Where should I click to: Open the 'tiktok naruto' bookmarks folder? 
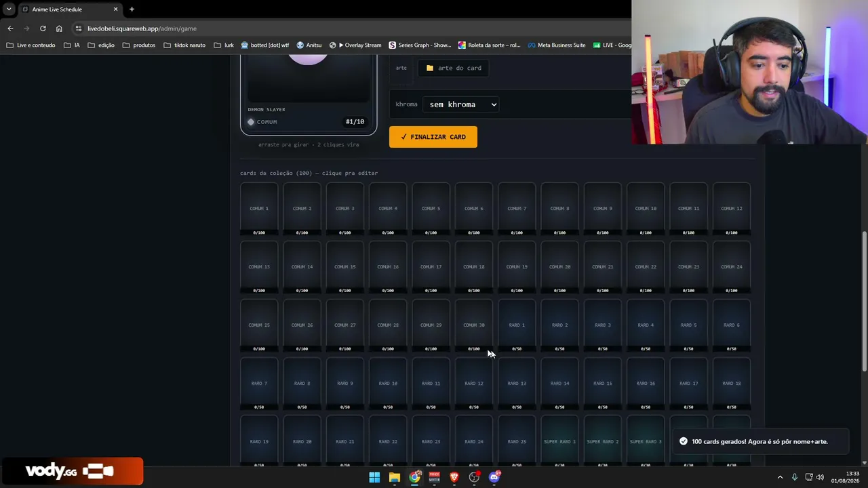tap(184, 45)
